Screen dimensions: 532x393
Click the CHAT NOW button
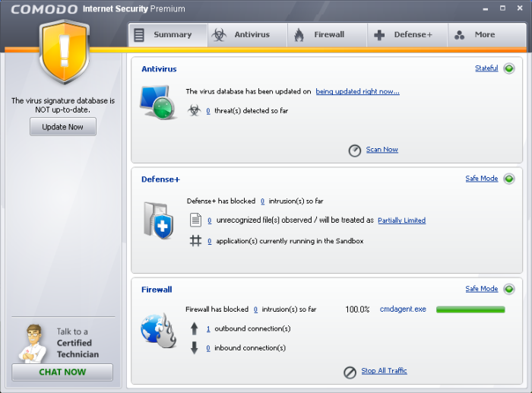click(62, 372)
